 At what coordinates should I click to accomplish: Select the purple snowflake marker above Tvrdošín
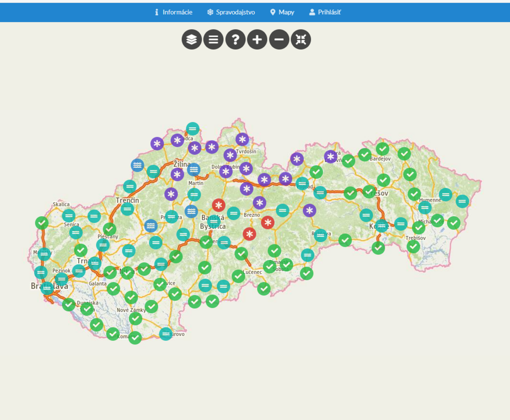(x=242, y=139)
